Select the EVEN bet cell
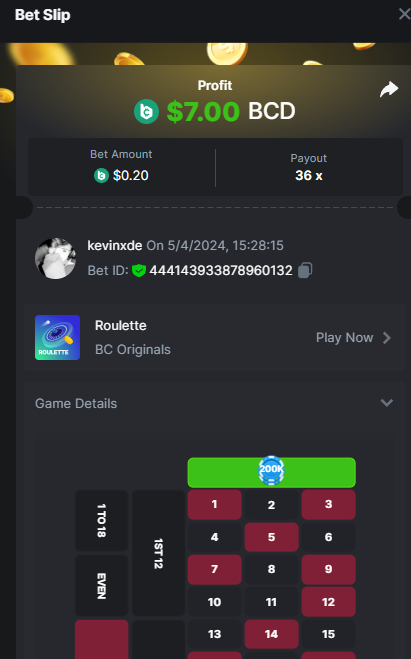This screenshot has width=411, height=659. 102,585
